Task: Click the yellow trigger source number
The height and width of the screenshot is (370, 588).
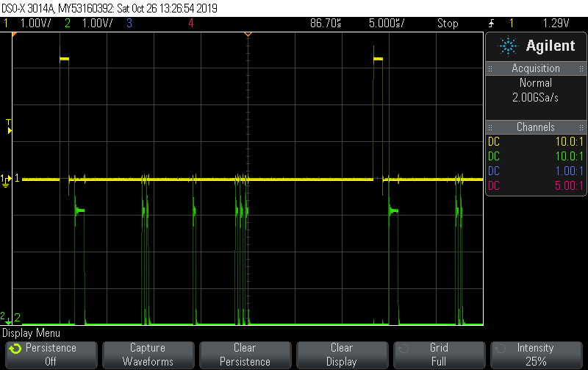Action: (511, 24)
